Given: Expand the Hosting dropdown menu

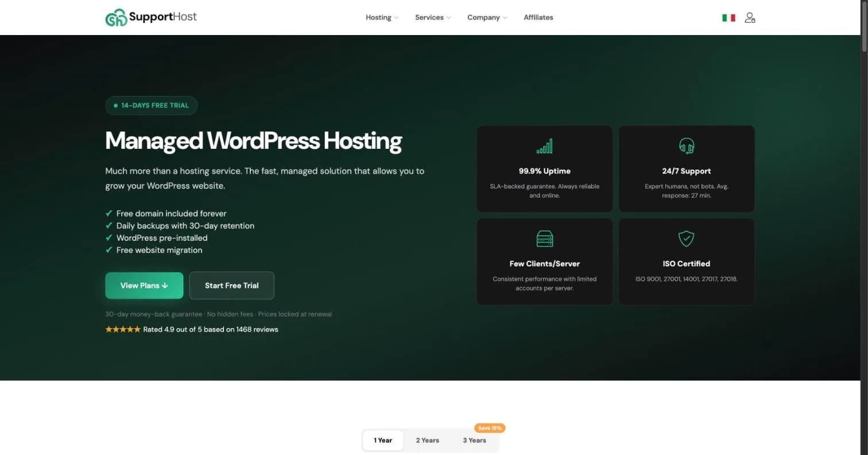Looking at the screenshot, I should 382,17.
